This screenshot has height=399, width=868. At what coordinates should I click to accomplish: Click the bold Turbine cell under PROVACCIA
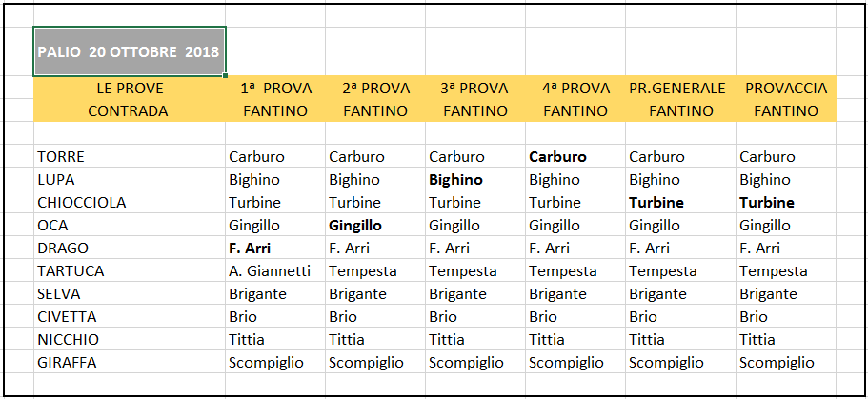tap(785, 203)
